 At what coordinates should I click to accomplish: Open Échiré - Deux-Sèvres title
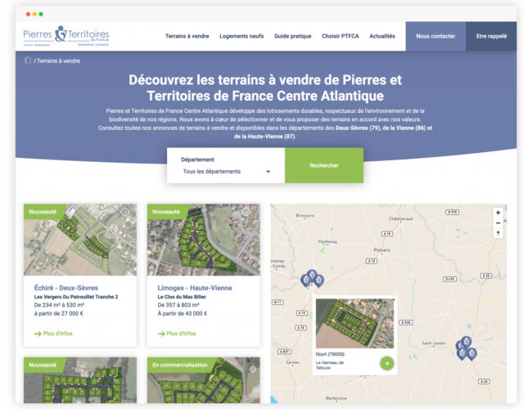click(66, 288)
